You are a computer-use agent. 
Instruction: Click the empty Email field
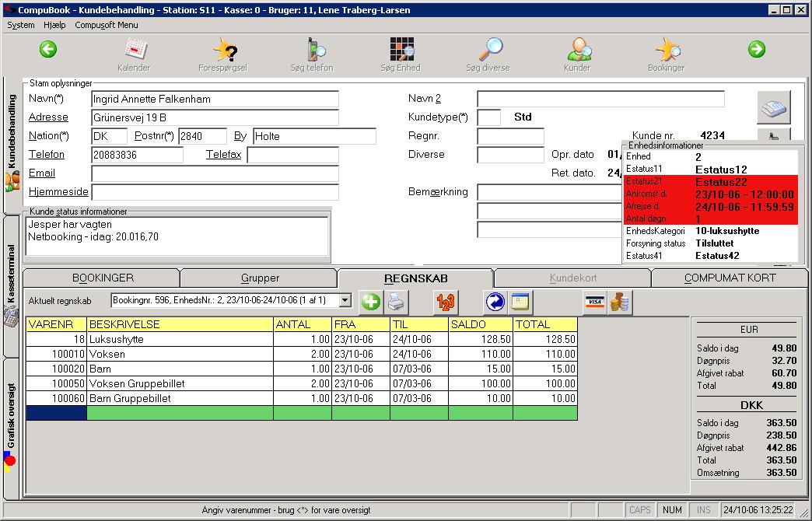coord(215,173)
